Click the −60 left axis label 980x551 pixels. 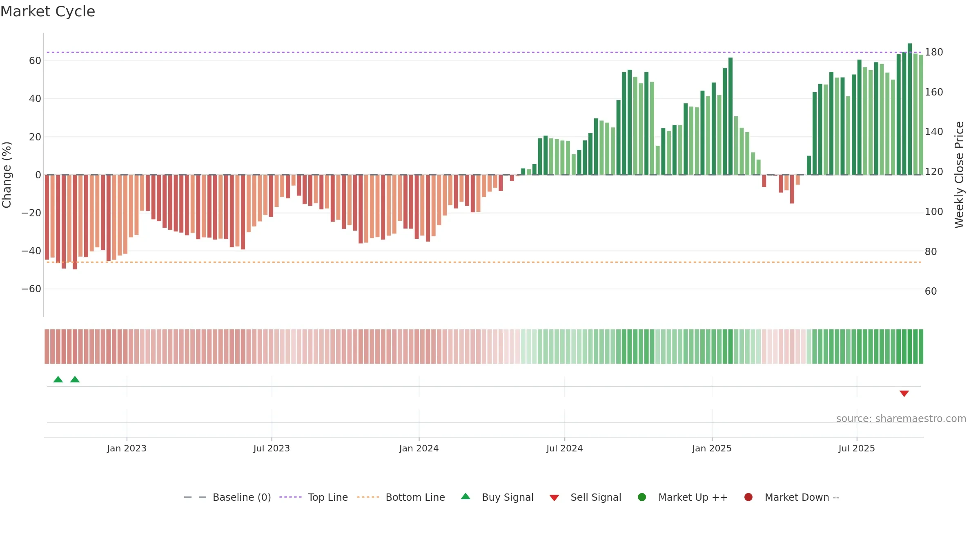tap(31, 289)
